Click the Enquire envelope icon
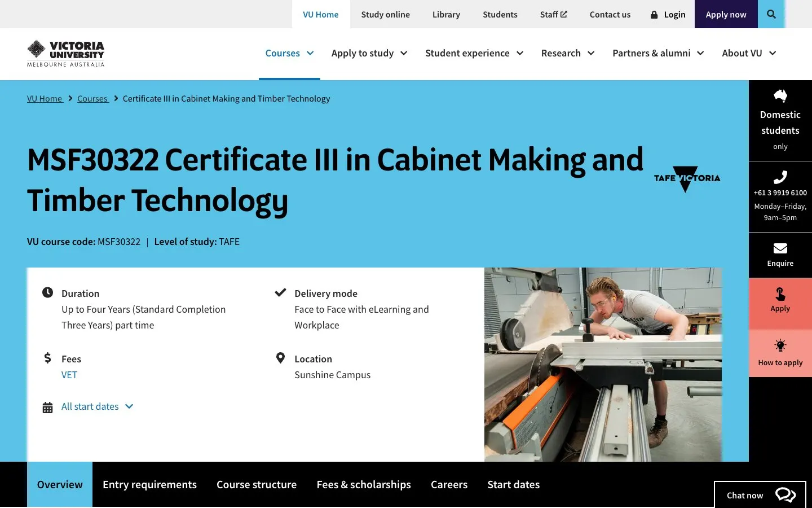Image resolution: width=812 pixels, height=508 pixels. click(780, 248)
